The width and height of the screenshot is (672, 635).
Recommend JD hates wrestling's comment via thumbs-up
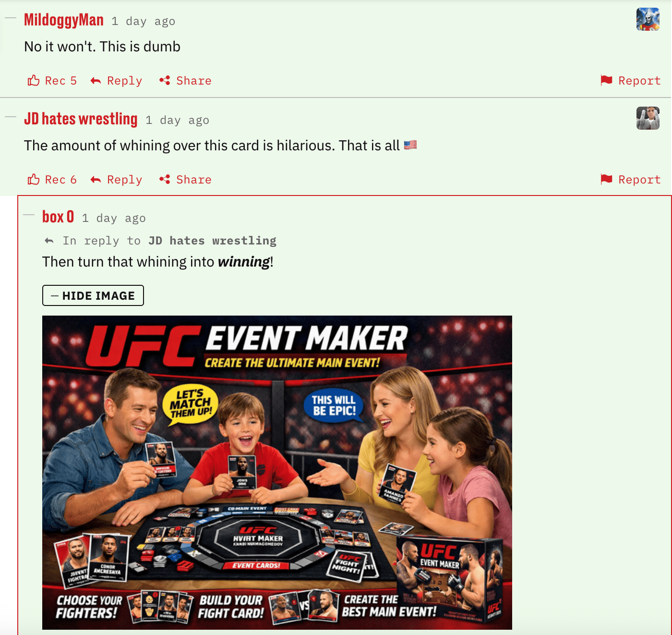[34, 179]
